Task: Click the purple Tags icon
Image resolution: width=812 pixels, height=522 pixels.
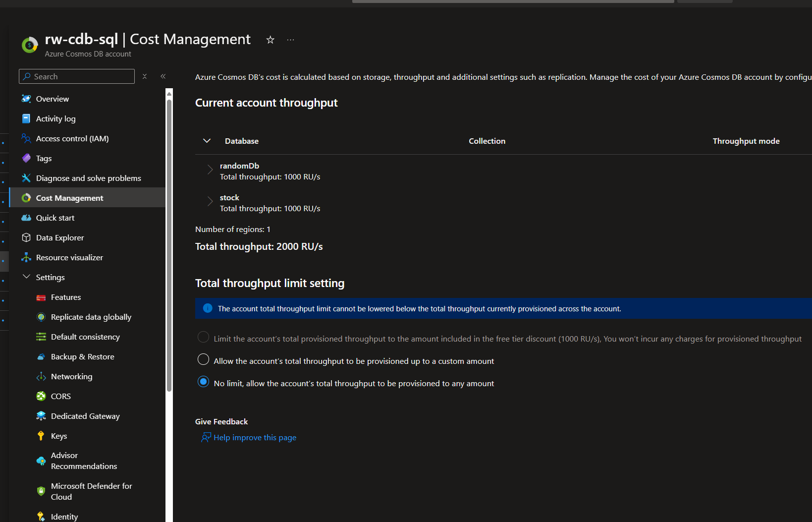Action: click(26, 158)
